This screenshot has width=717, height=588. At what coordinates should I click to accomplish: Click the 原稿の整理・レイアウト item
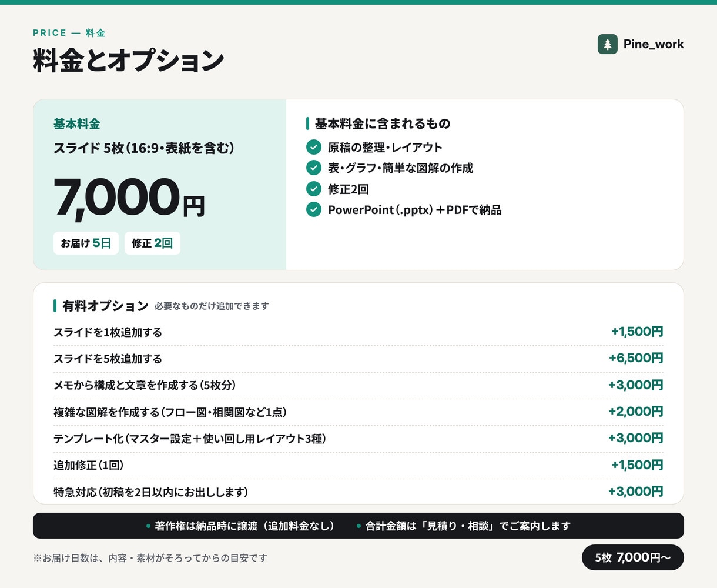pyautogui.click(x=385, y=147)
